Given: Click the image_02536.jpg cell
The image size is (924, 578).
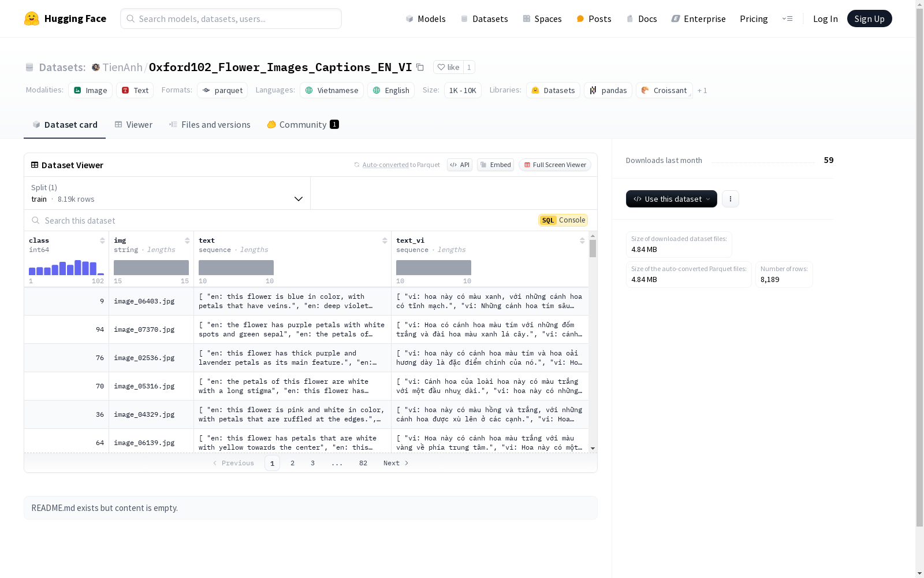Looking at the screenshot, I should [151, 358].
